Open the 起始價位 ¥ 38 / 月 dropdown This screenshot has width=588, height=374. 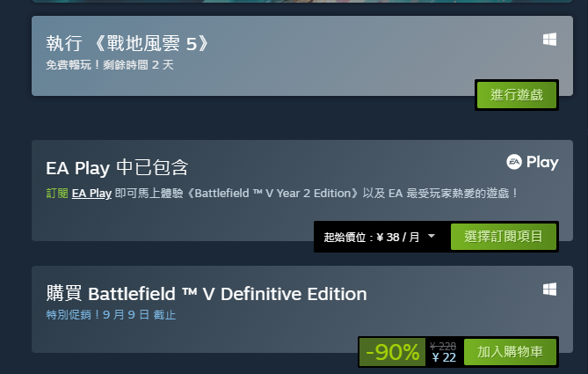[x=379, y=237]
